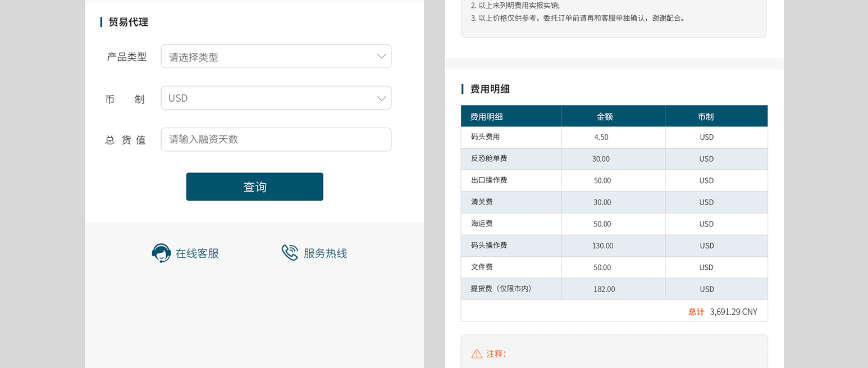
Task: Open the 在线客服 text link
Action: point(197,253)
